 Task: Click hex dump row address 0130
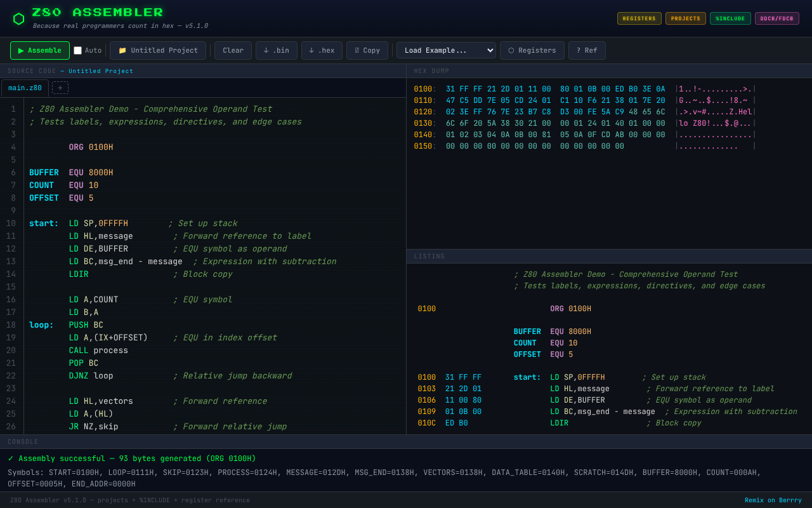(x=423, y=124)
